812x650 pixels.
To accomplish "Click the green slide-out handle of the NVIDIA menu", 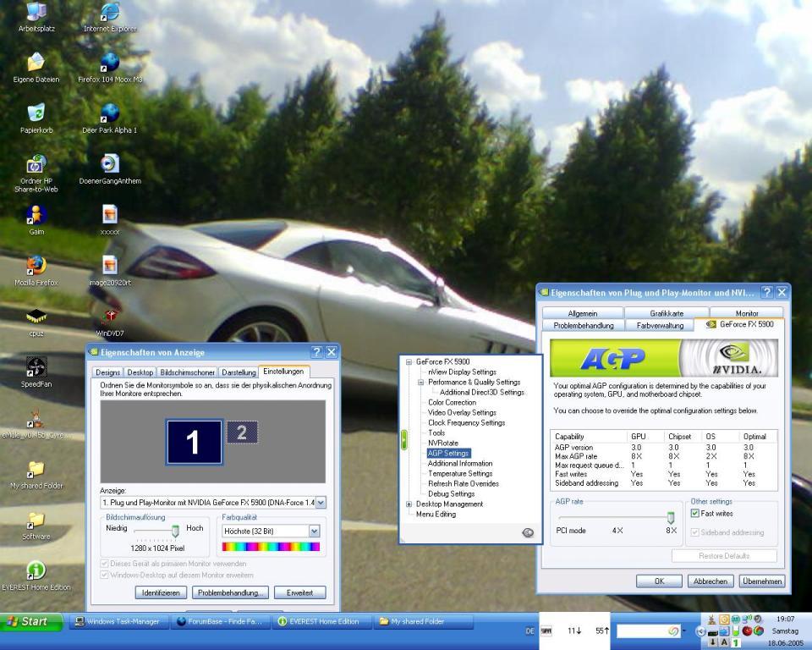I will pyautogui.click(x=404, y=439).
